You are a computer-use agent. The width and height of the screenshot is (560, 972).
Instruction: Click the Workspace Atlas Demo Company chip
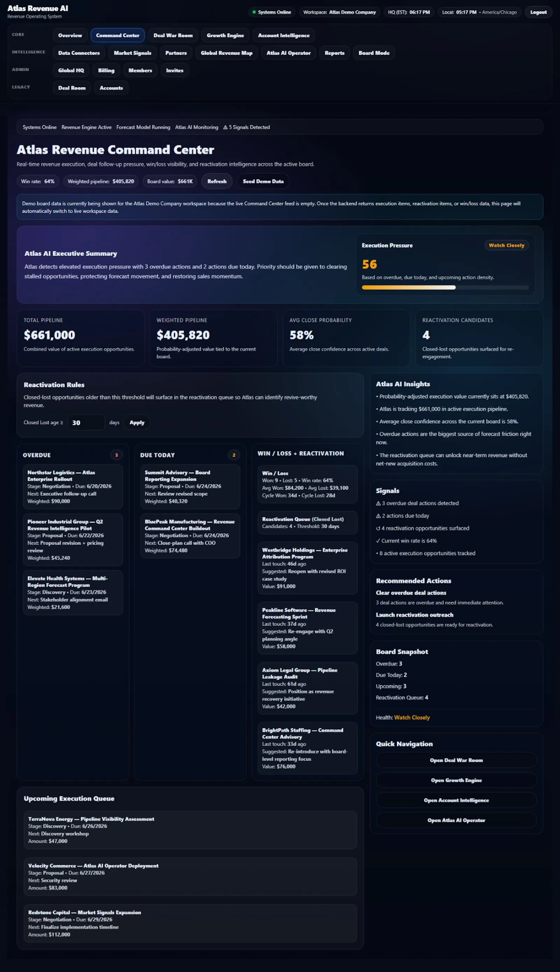339,12
